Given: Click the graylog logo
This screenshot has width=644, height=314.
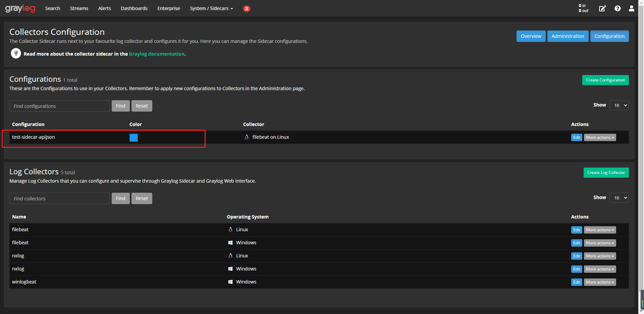Looking at the screenshot, I should click(x=20, y=8).
